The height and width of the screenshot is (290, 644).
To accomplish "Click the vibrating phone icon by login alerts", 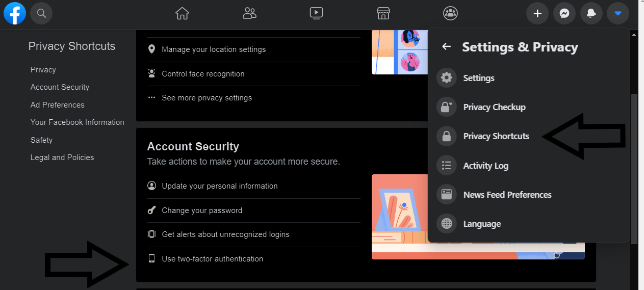I will click(x=151, y=234).
